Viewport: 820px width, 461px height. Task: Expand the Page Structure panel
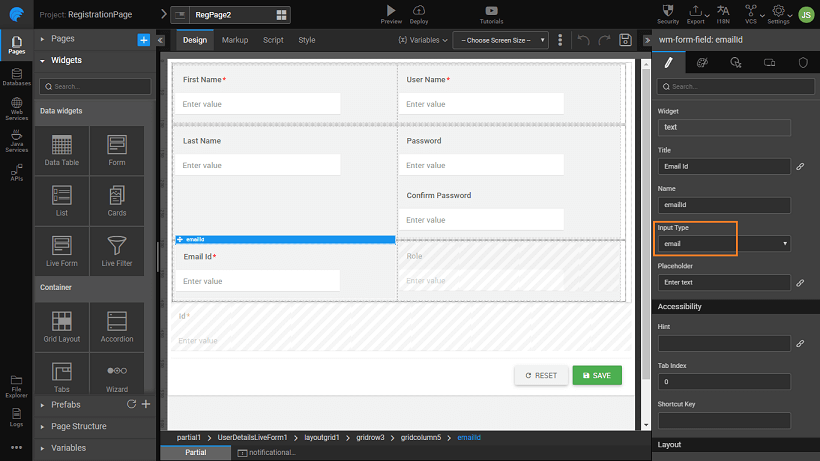click(x=80, y=426)
